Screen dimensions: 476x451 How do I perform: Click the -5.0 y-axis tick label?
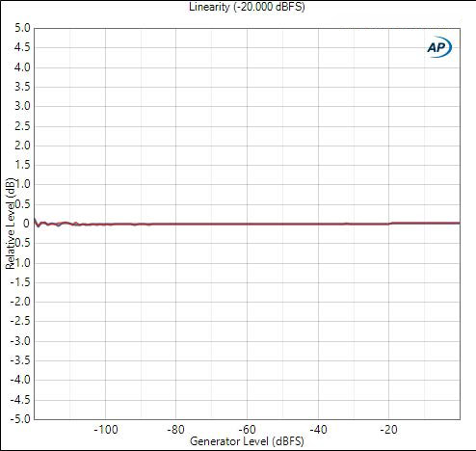point(20,419)
